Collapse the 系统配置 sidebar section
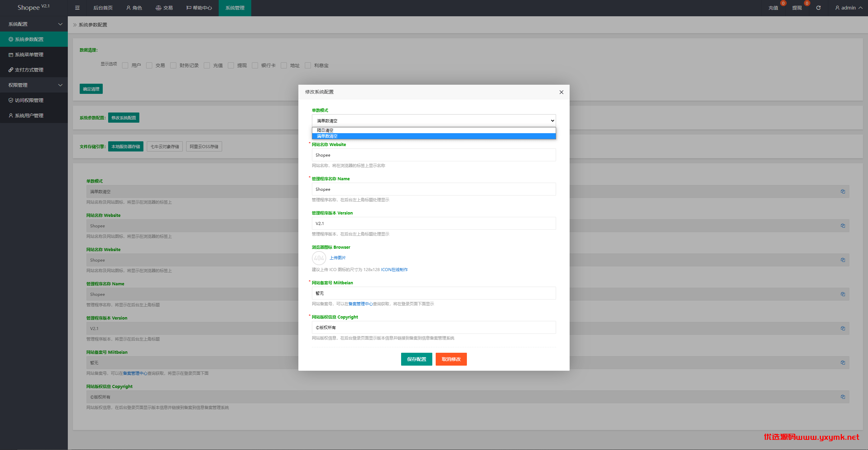Screen dimensions: 868x450 click(x=34, y=24)
